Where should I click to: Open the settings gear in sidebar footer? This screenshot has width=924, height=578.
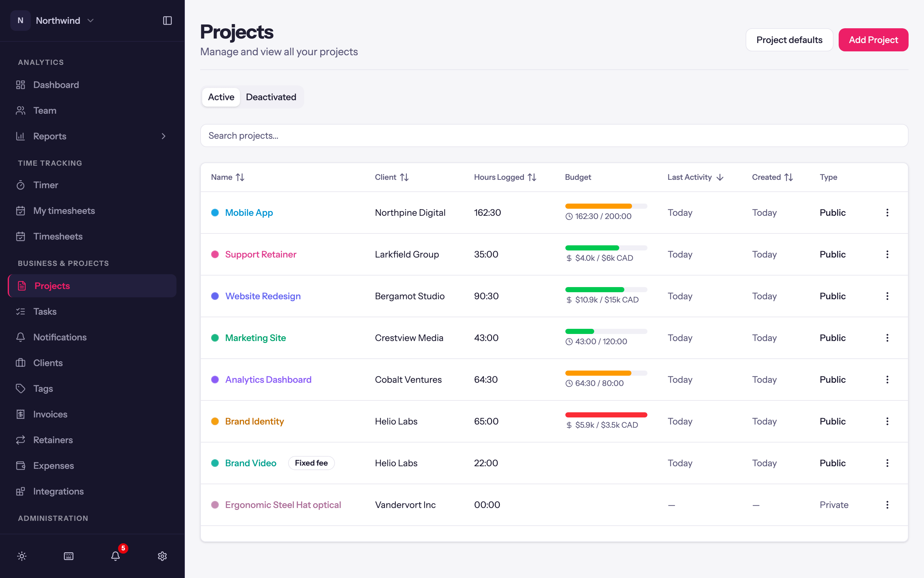162,556
